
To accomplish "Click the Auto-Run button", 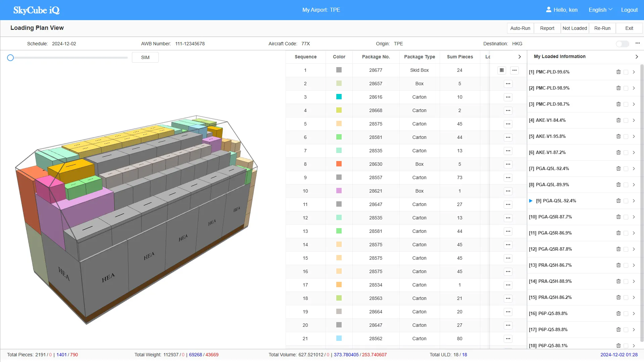I will (x=520, y=28).
